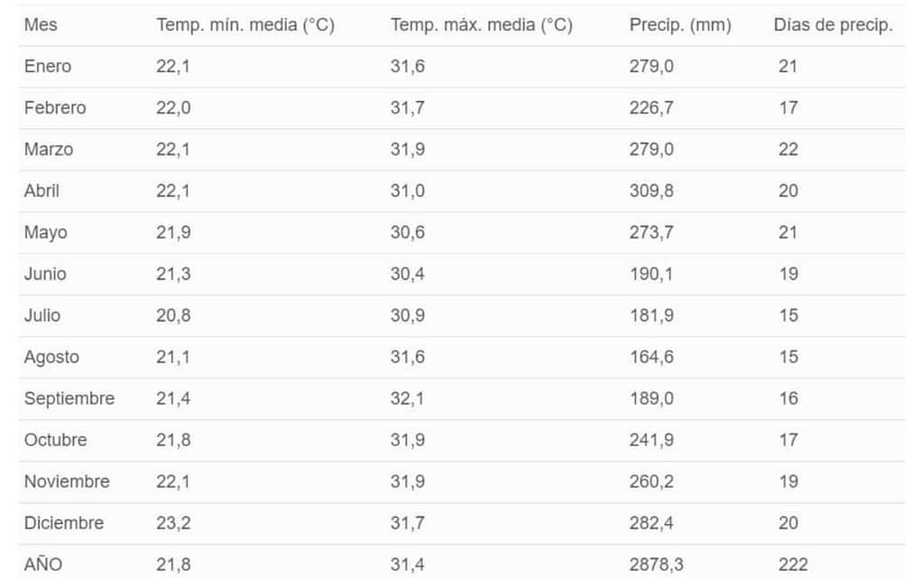Image resolution: width=924 pixels, height=578 pixels.
Task: Click the Agosto precipitation value 164,6
Action: coord(651,357)
